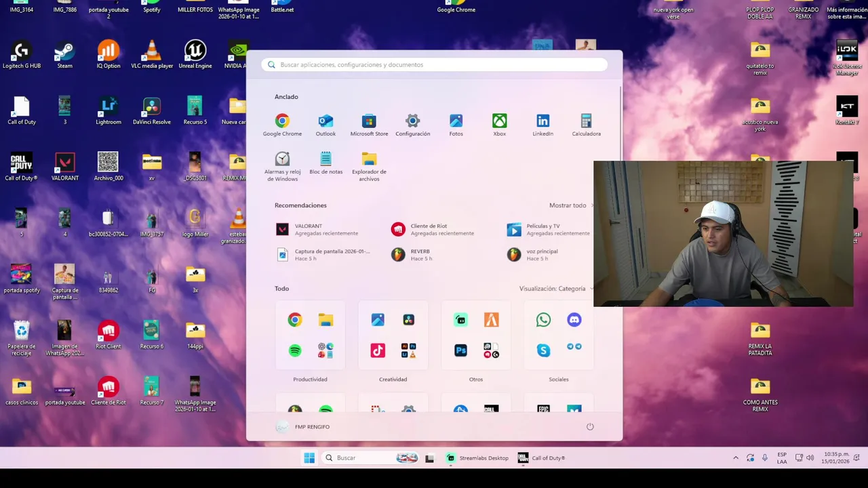Switch to Call of Duty taskbar app
The width and height of the screenshot is (868, 488).
(541, 458)
